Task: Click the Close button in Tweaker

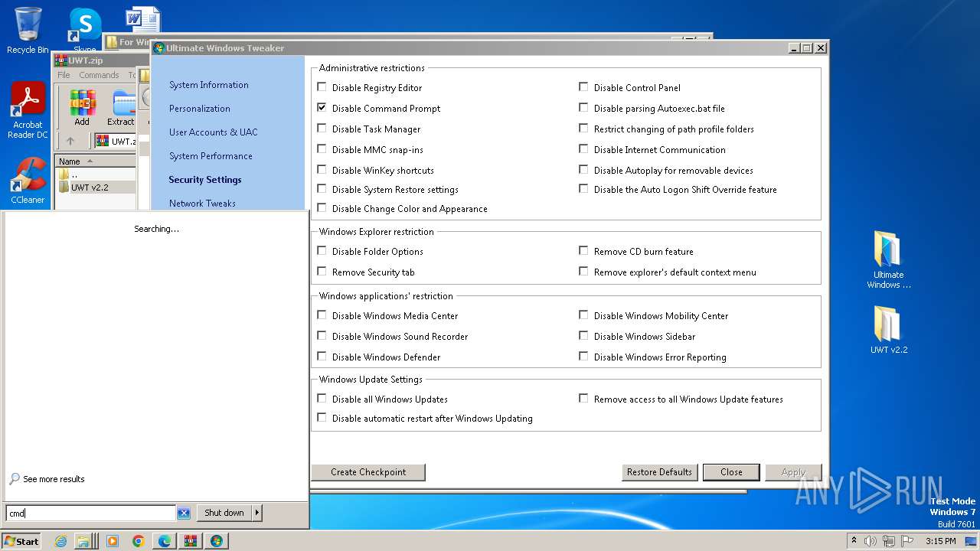Action: (x=731, y=472)
